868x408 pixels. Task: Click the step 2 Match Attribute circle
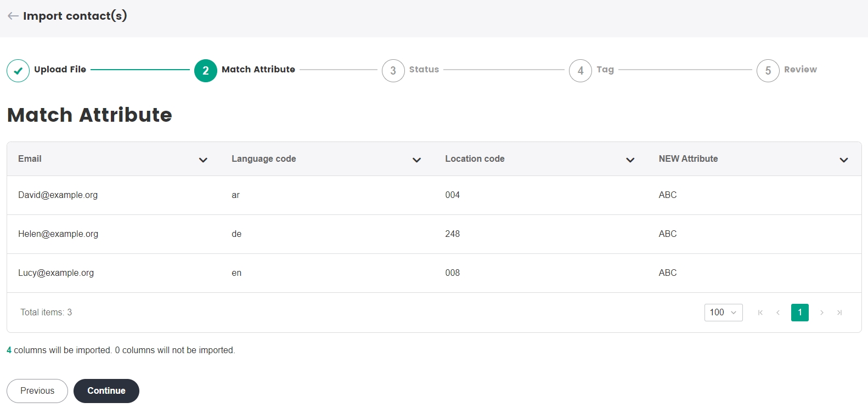pyautogui.click(x=206, y=71)
